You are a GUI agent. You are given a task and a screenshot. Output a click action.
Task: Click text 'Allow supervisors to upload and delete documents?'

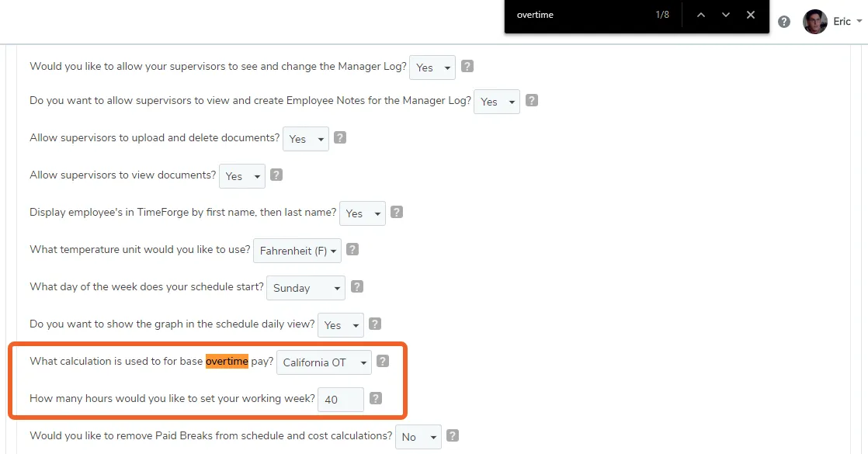155,138
